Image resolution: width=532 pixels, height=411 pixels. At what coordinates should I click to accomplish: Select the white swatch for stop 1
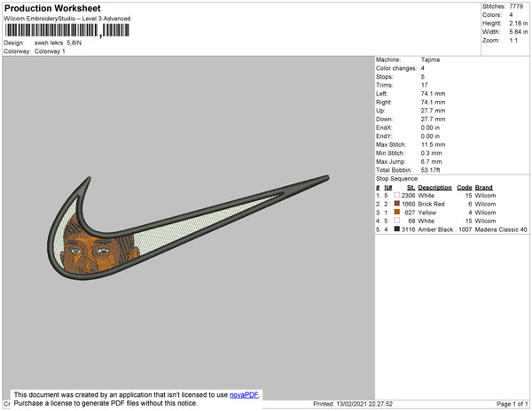(396, 195)
